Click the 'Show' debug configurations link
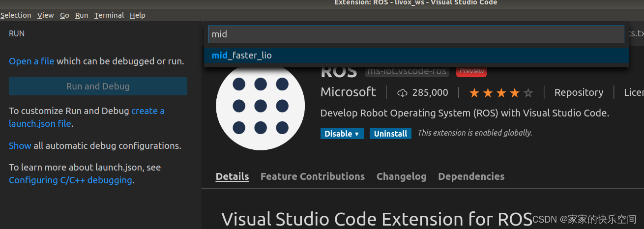The width and height of the screenshot is (644, 229). click(x=20, y=146)
